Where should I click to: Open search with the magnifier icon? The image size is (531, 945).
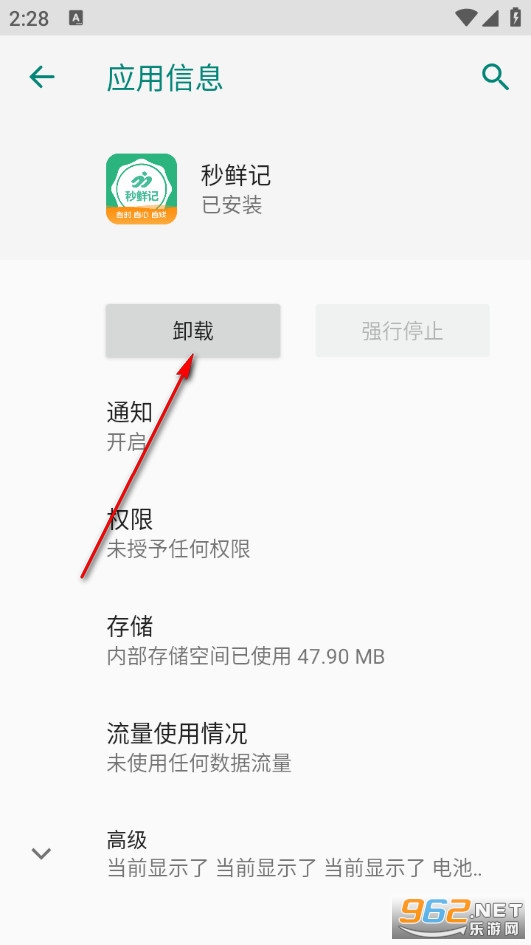(495, 77)
